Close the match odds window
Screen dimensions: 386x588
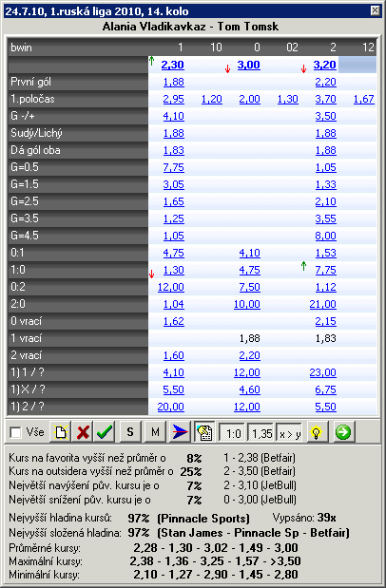(375, 10)
